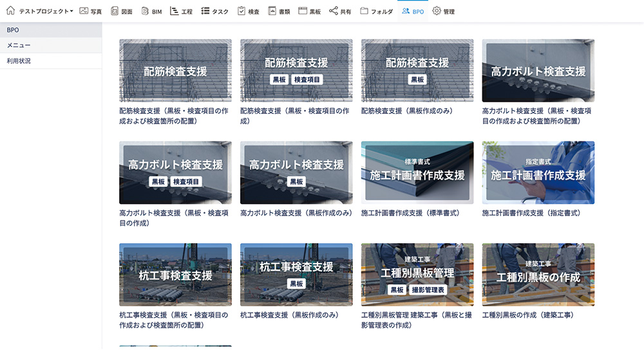
Task: Click 検査項目 tag on 高力ボルト検査支援 card
Action: pyautogui.click(x=185, y=182)
